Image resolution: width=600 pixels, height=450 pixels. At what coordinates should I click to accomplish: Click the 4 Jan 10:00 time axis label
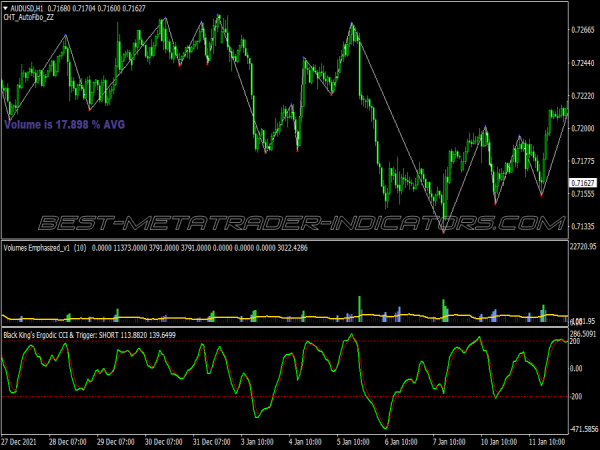tap(305, 442)
